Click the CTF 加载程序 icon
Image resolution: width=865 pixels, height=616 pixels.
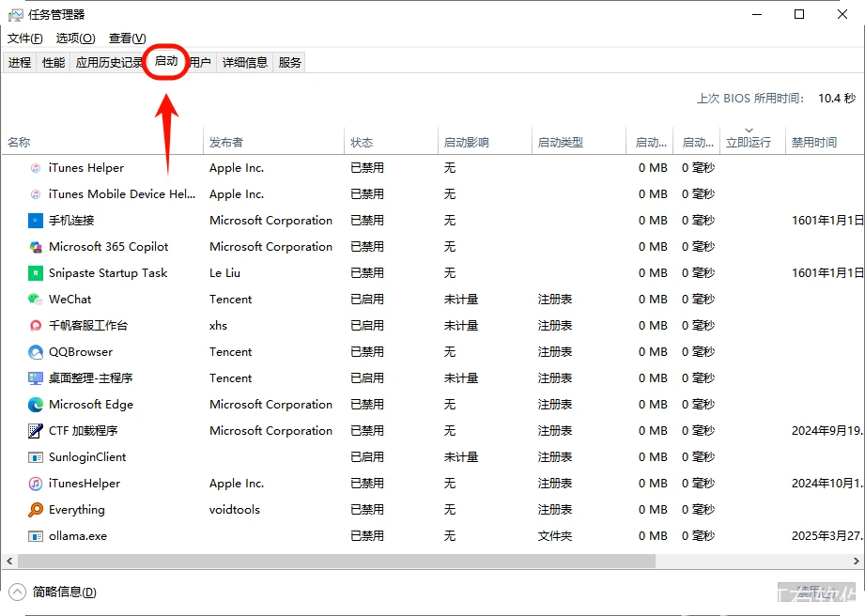(36, 431)
